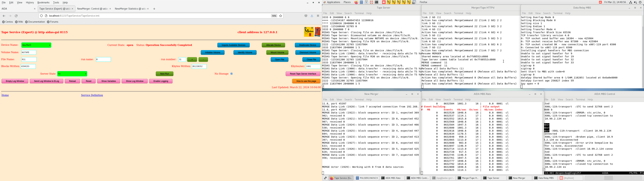Toggle the No Storage checkbox
This screenshot has height=181, width=644.
231,74
